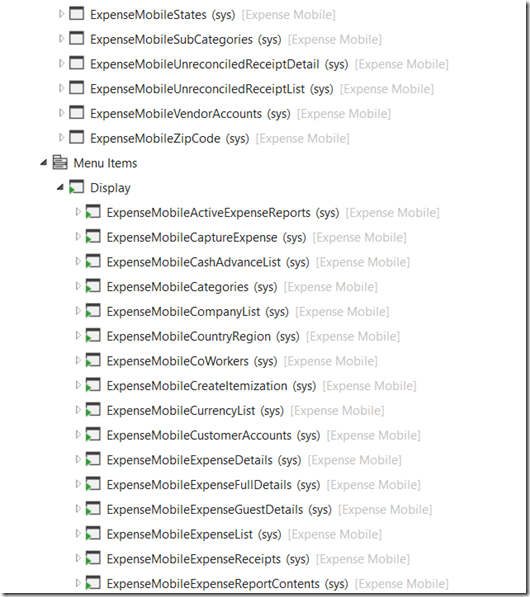Screen dimensions: 530x597
Task: Expand the ExpenseMobileUnreconciledReceiptDetail node
Action: [61, 63]
